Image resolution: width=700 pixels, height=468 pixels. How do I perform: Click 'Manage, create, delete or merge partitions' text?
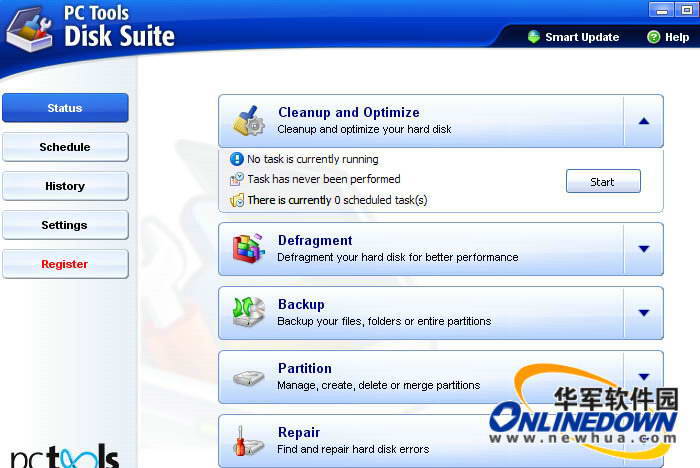pos(379,385)
